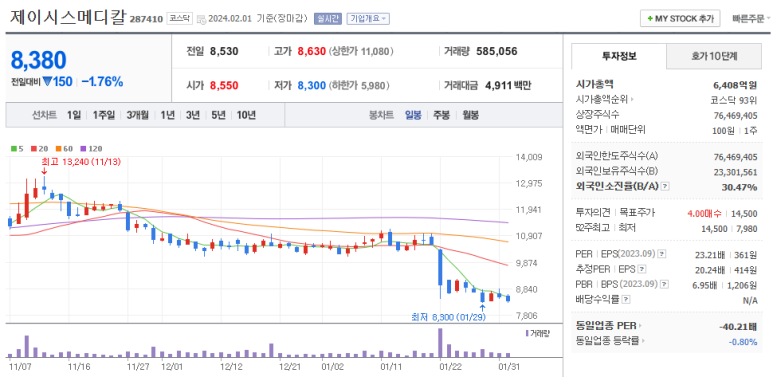This screenshot has width=773, height=377.
Task: Click the arrow beside 시가총액순위
Action: (x=632, y=100)
